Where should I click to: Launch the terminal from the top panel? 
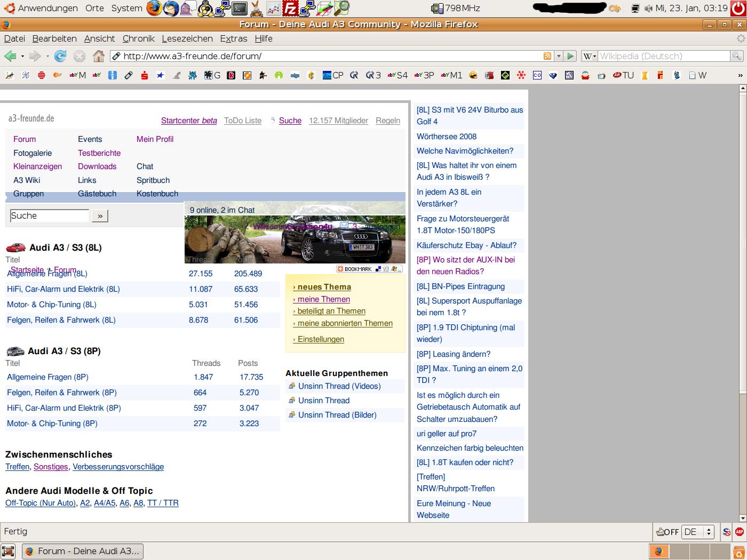point(240,8)
